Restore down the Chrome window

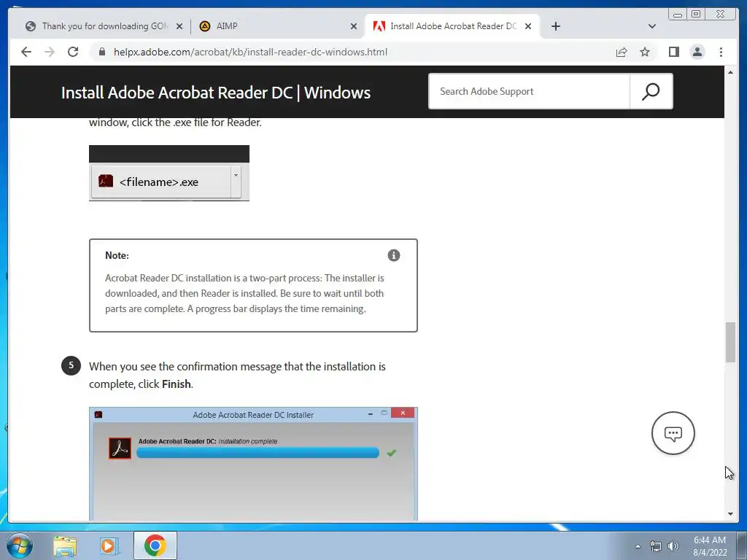696,15
